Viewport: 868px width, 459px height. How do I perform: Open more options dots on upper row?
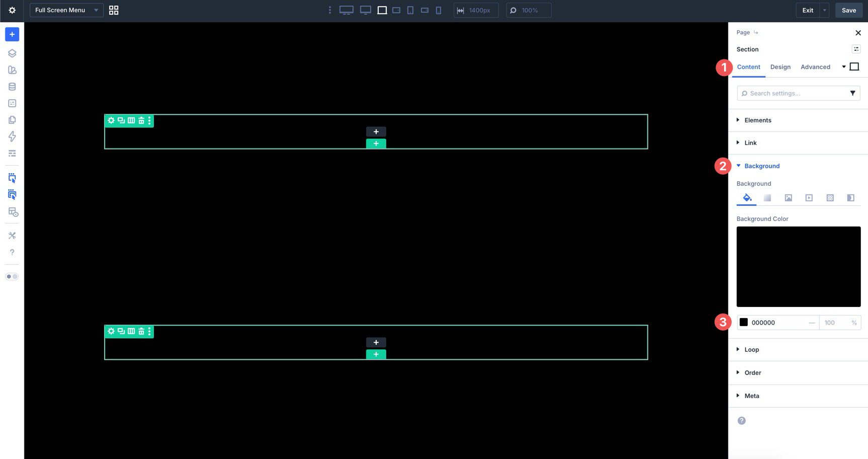coord(149,120)
